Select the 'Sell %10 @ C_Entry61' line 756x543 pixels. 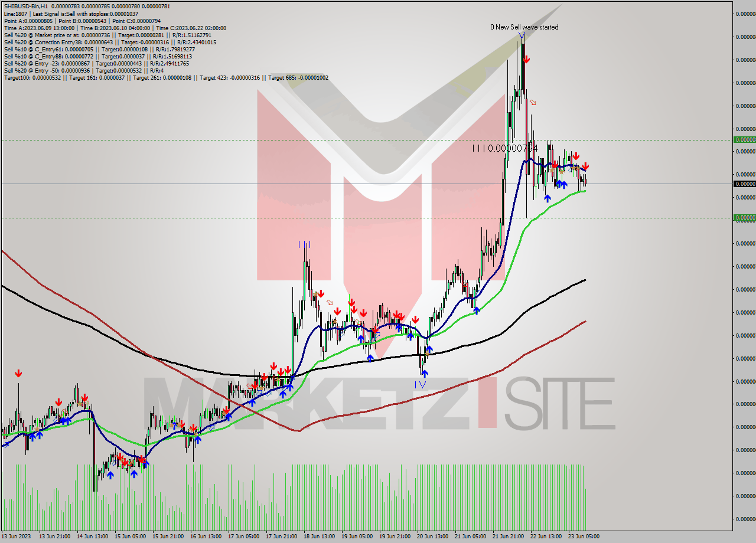point(99,49)
